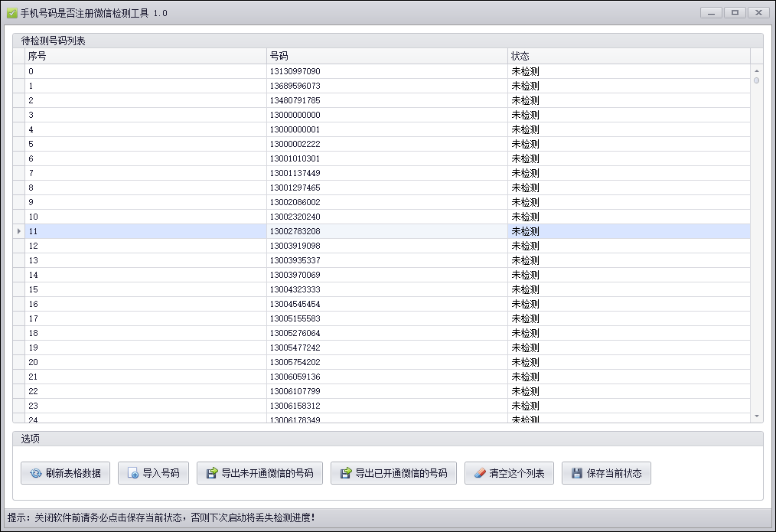Click the status bar hint text

(161, 517)
